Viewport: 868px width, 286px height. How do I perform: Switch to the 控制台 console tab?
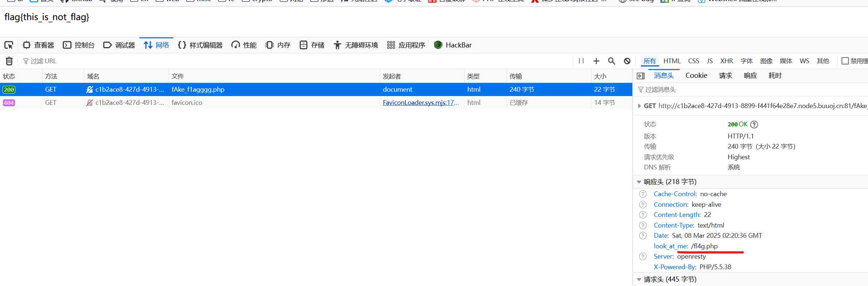pyautogui.click(x=79, y=45)
